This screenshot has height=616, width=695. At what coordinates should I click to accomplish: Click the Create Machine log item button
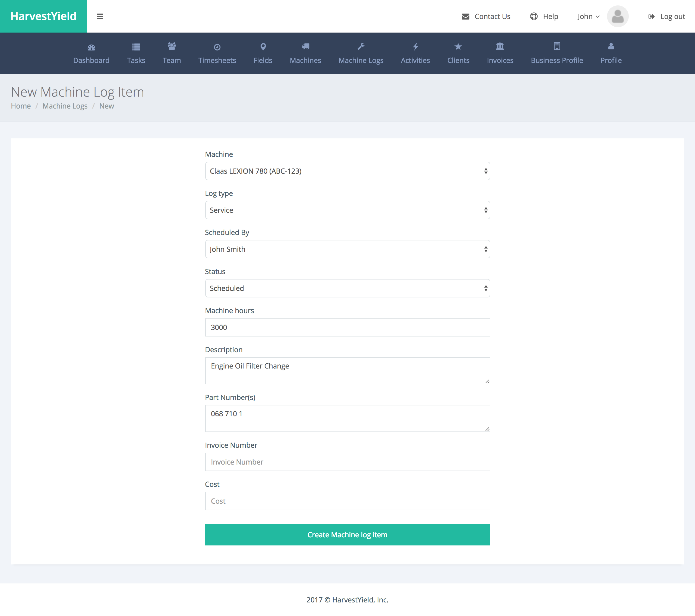347,535
